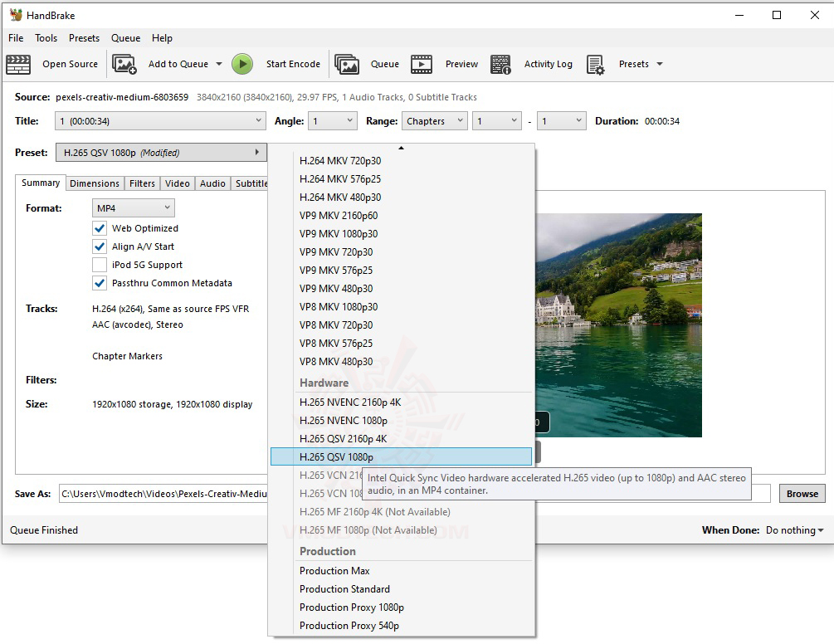Click the Preview filmstrip icon
834x644 pixels.
[422, 65]
